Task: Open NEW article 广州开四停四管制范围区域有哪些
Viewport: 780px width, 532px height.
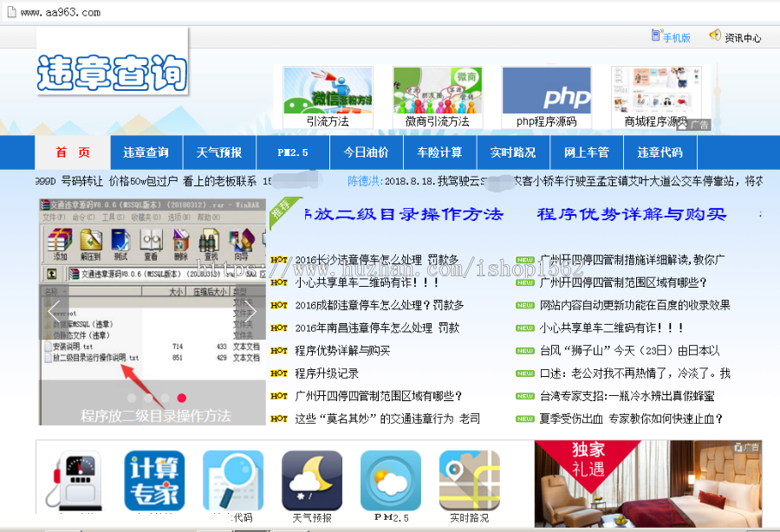Action: pos(623,282)
